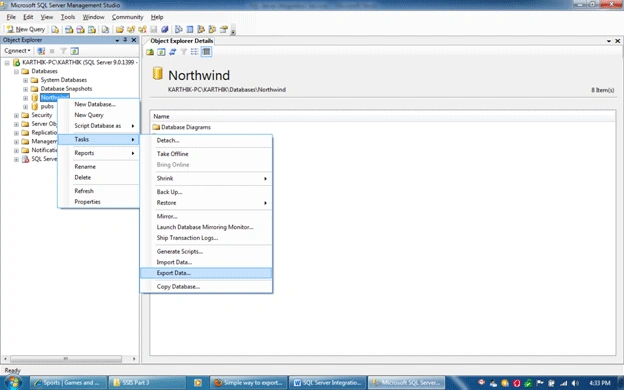Open the Tools menu
The height and width of the screenshot is (390, 624).
pyautogui.click(x=68, y=17)
